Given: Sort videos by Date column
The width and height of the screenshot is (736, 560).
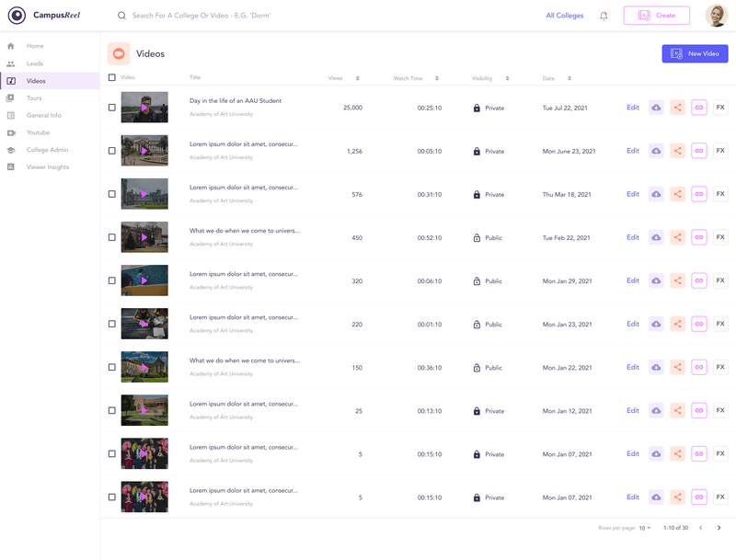Looking at the screenshot, I should (x=561, y=78).
